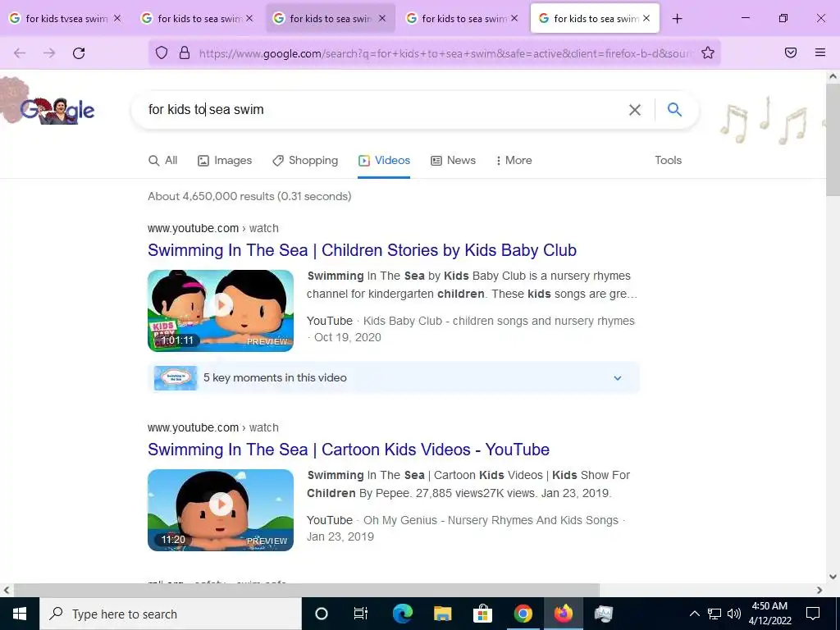Viewport: 840px width, 630px height.
Task: Switch to News results tab
Action: (453, 160)
